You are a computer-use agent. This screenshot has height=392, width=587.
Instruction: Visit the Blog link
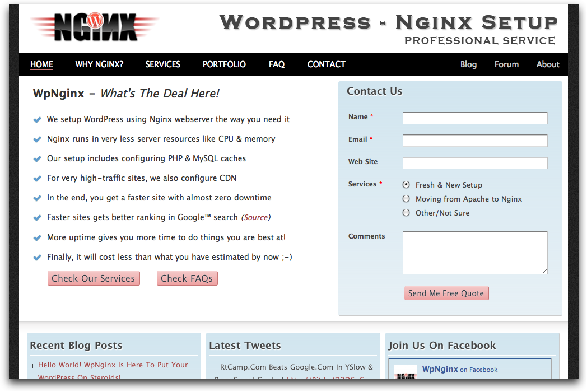pos(468,64)
